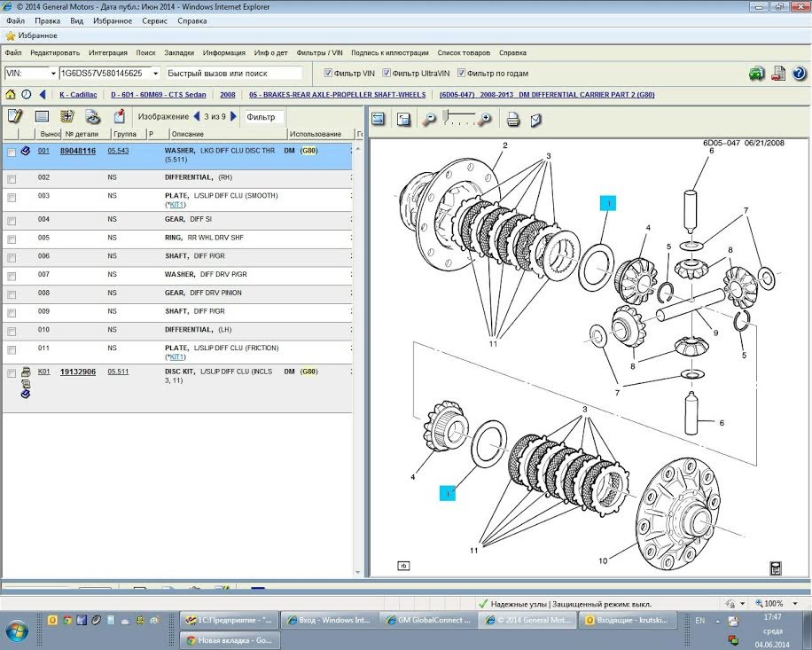The image size is (812, 650).
Task: Click the zoom in magnifier icon
Action: [x=485, y=119]
